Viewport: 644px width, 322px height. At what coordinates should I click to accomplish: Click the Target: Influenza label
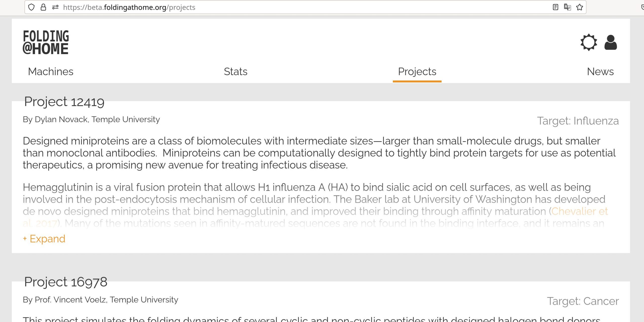578,121
